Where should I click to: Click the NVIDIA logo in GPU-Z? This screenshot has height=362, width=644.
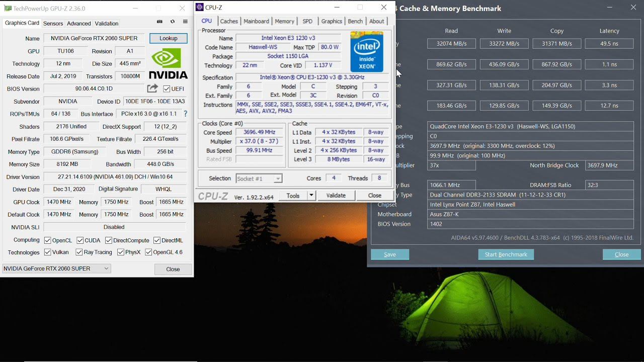[x=169, y=64]
